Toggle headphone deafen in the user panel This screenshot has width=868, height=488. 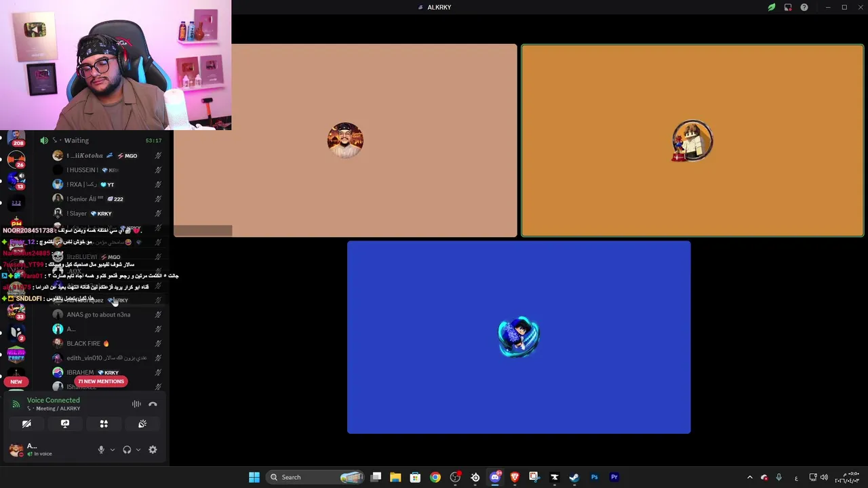(x=127, y=449)
